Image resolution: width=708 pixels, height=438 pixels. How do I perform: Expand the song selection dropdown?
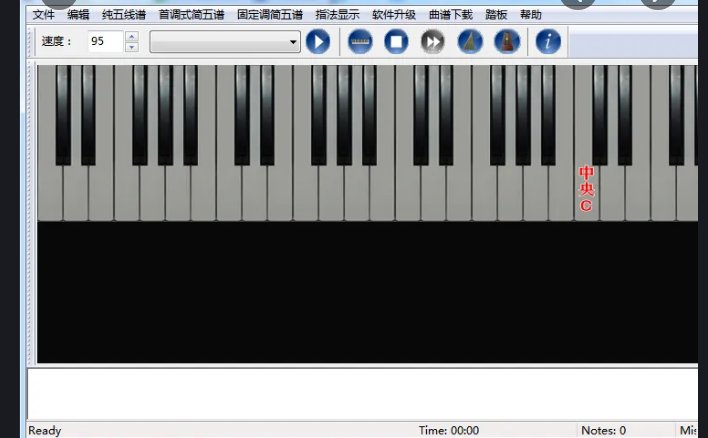[293, 42]
